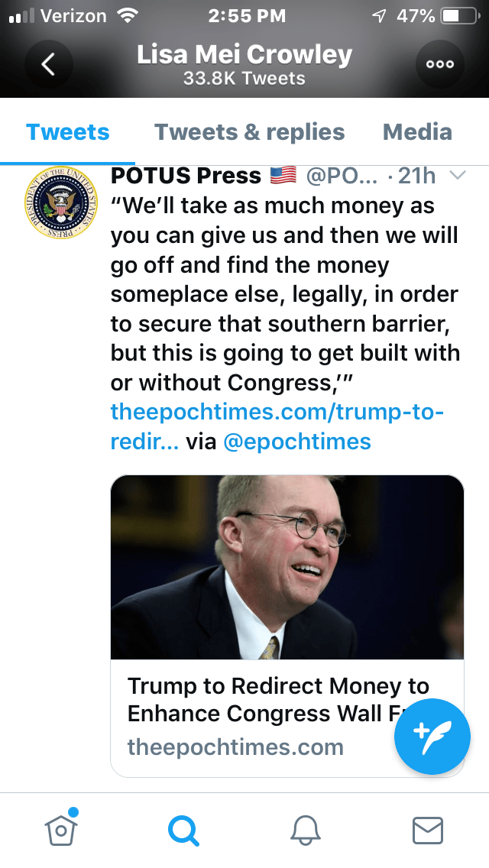Open the article preview photo

click(x=287, y=567)
